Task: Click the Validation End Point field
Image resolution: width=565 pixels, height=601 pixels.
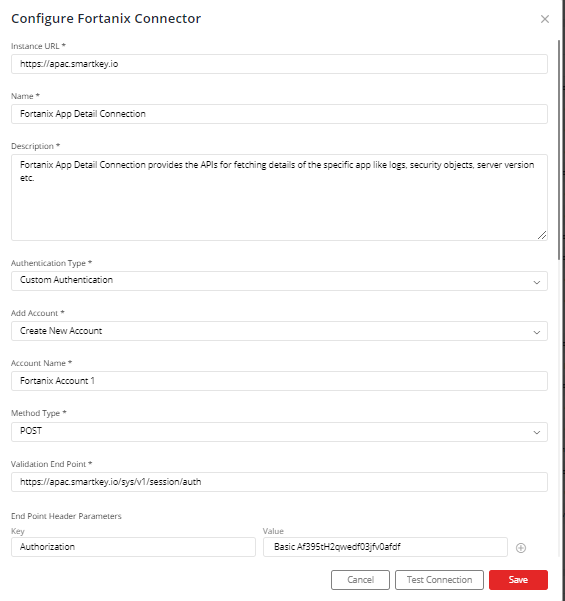Action: (x=279, y=482)
